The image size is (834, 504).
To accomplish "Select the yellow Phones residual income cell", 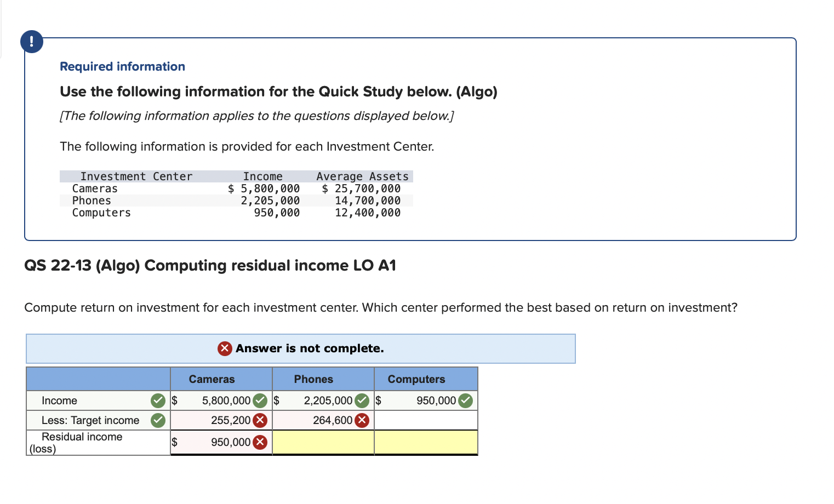I will [323, 442].
